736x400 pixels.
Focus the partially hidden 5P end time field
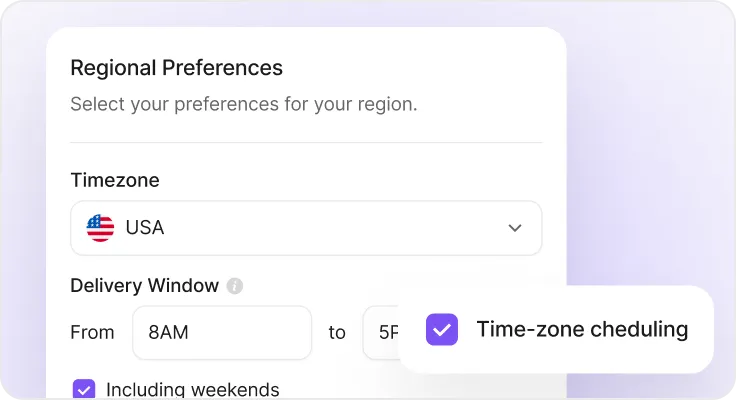tap(381, 332)
